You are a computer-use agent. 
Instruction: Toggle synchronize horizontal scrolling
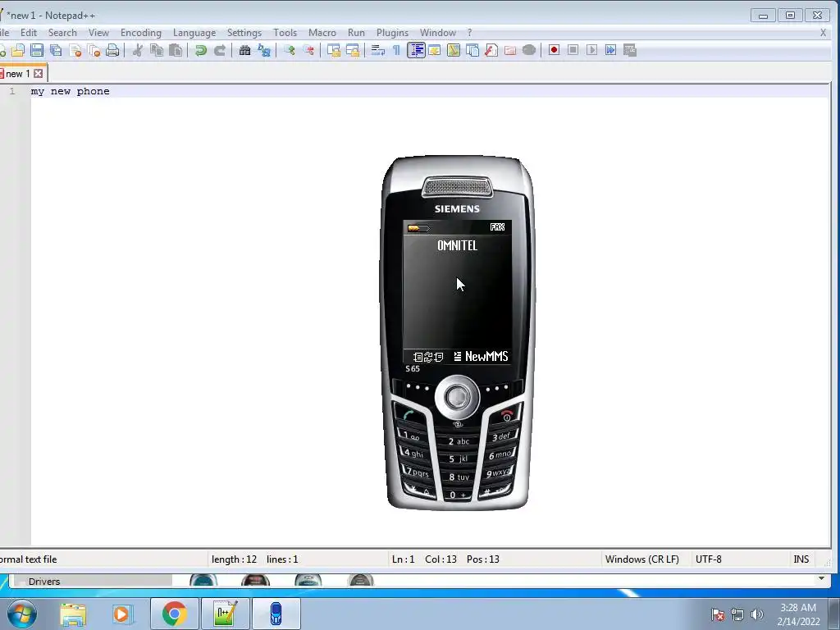tap(353, 50)
